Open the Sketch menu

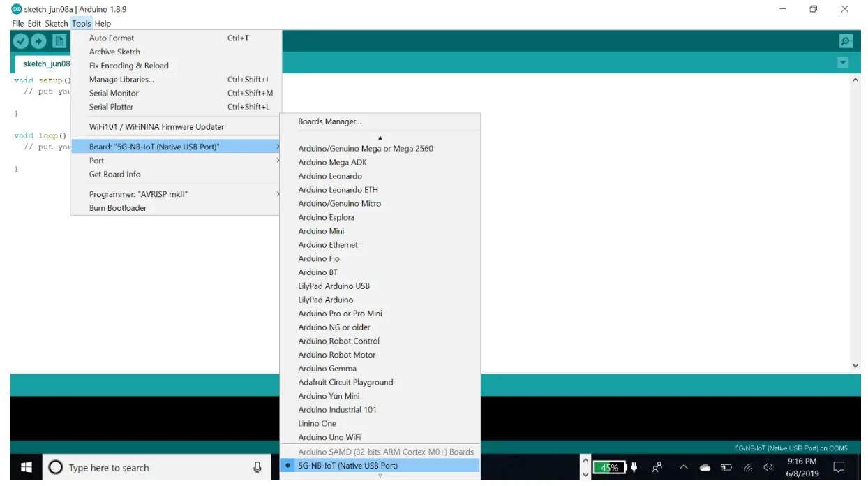pos(56,23)
